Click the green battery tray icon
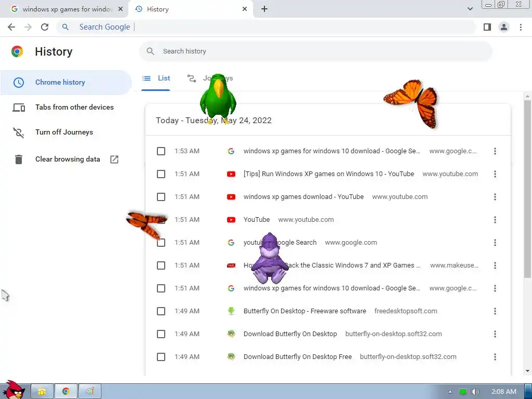Viewport: 532px width, 399px height. click(x=463, y=392)
